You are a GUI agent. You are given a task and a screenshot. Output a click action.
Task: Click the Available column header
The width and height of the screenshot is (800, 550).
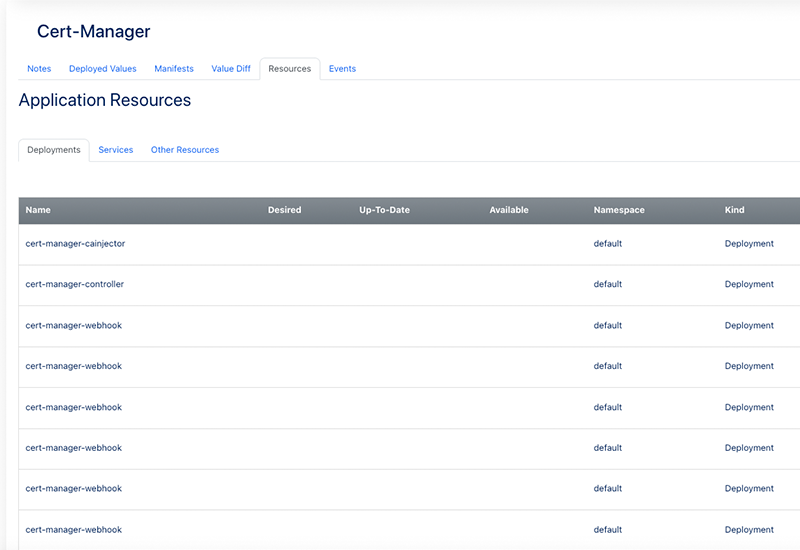[x=509, y=210]
